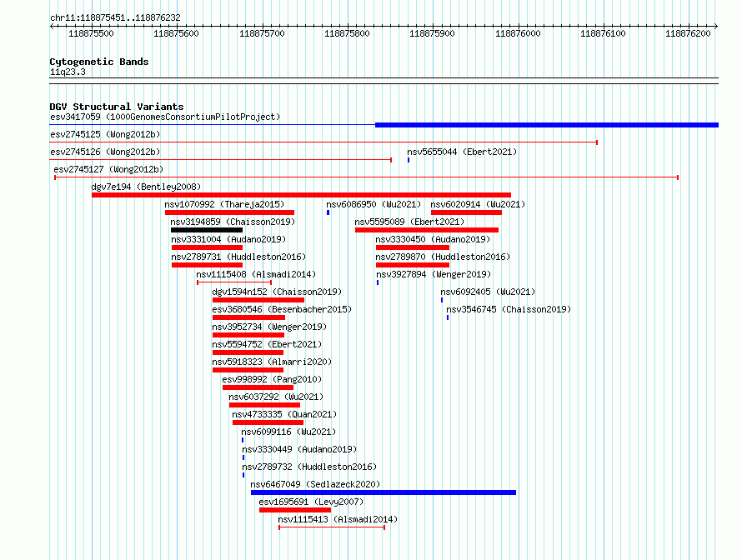Viewport: 742px width, 560px height.
Task: Click the Cytogenetic Bands track title
Action: [99, 62]
